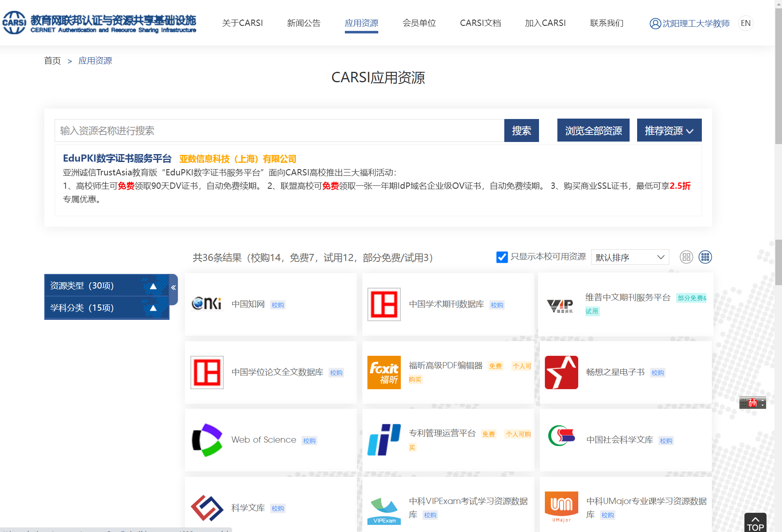Open 中国学术期刊数据库 title text
782x532 pixels.
click(x=446, y=304)
